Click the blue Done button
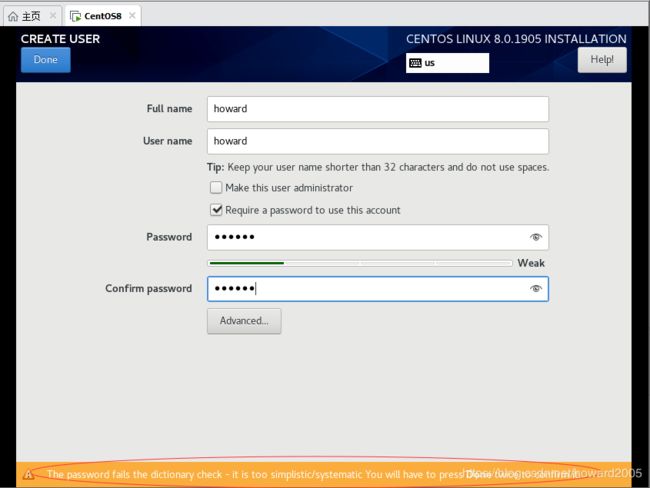The width and height of the screenshot is (650, 488). tap(46, 60)
